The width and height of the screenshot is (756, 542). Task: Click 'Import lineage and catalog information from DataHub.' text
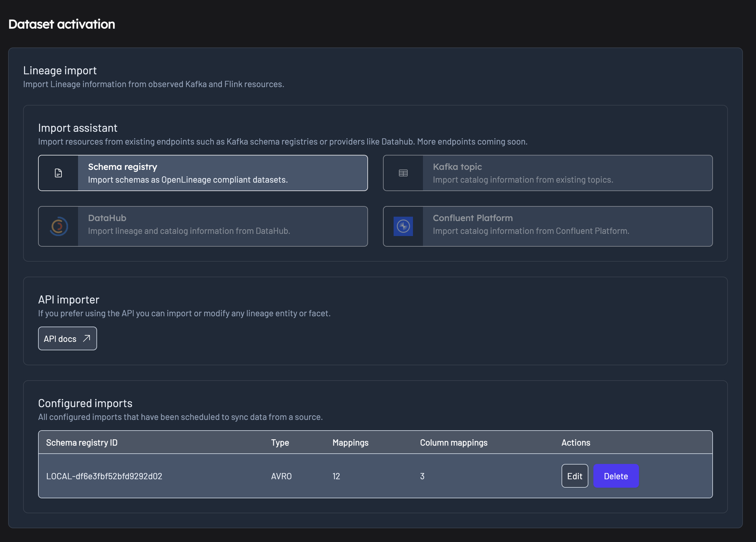pyautogui.click(x=189, y=231)
